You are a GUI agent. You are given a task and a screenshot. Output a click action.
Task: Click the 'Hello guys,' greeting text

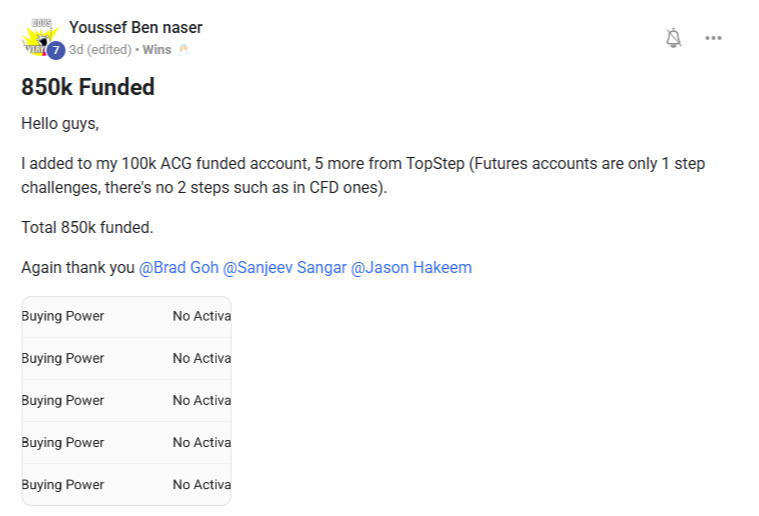61,124
